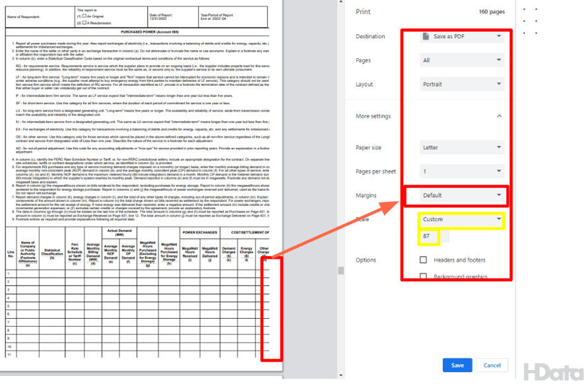The height and width of the screenshot is (388, 588).
Task: Open the Pages per sheet dropdown
Action: [462, 172]
